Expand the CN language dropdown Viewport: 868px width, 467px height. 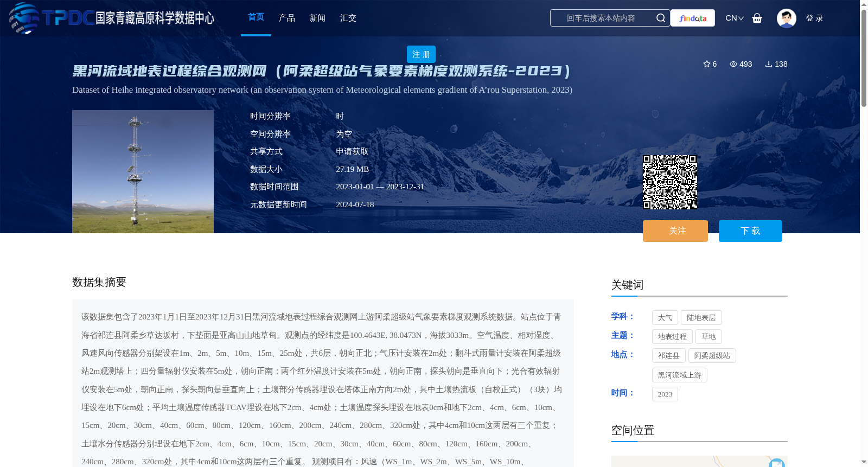[735, 18]
